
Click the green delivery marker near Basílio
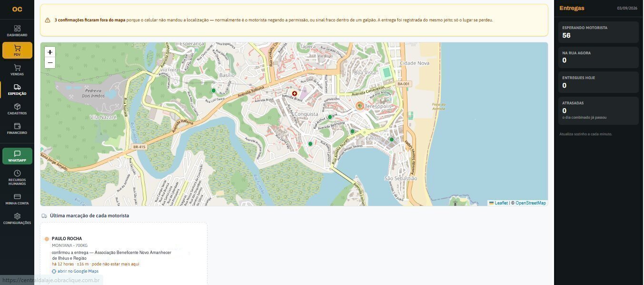pos(213,90)
